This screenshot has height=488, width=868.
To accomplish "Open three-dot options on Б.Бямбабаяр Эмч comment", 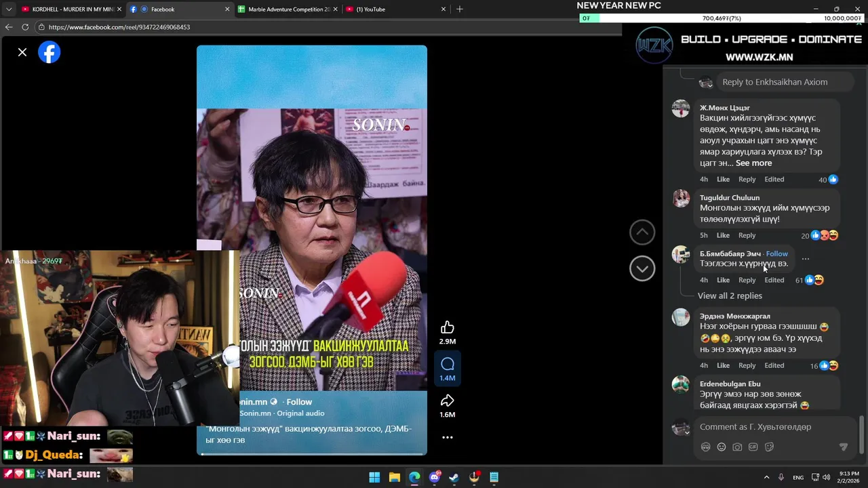I will [806, 259].
